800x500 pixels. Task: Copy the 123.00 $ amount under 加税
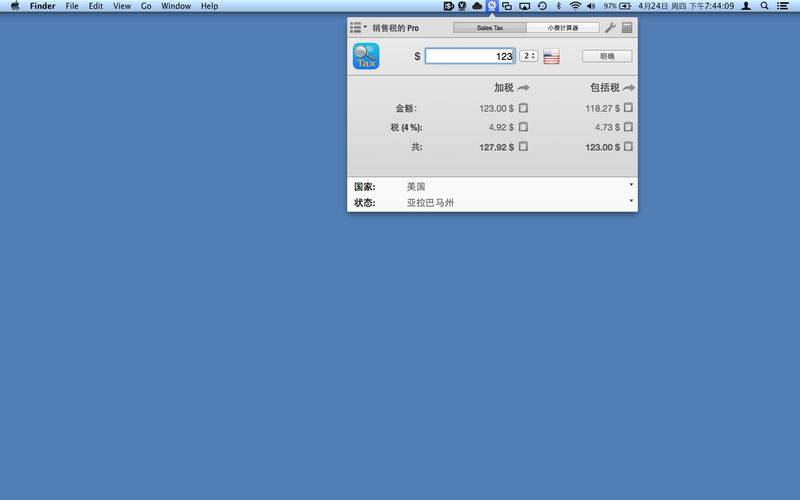point(523,108)
